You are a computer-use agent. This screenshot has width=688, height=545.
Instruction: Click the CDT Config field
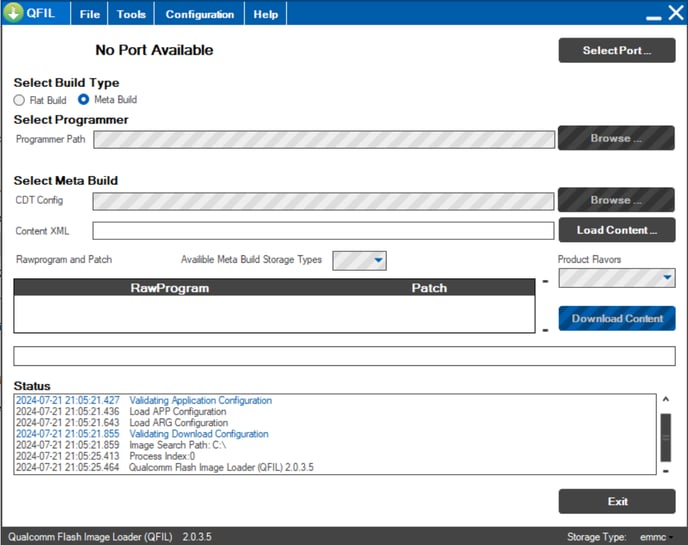coord(323,201)
